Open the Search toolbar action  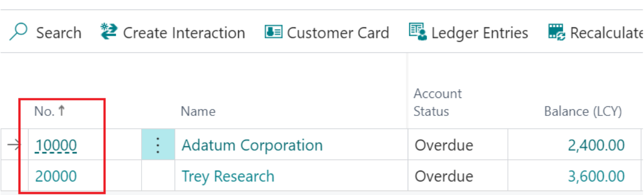point(45,33)
